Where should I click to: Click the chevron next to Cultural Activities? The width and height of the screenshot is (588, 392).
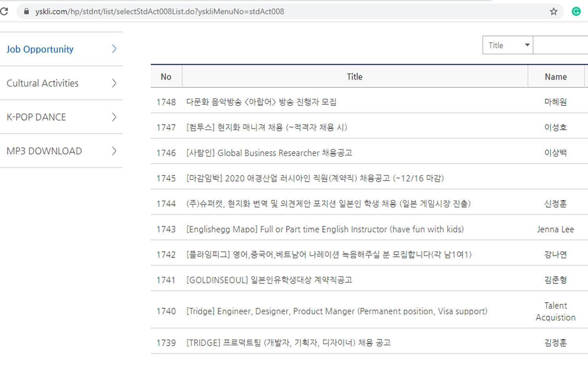pos(114,83)
